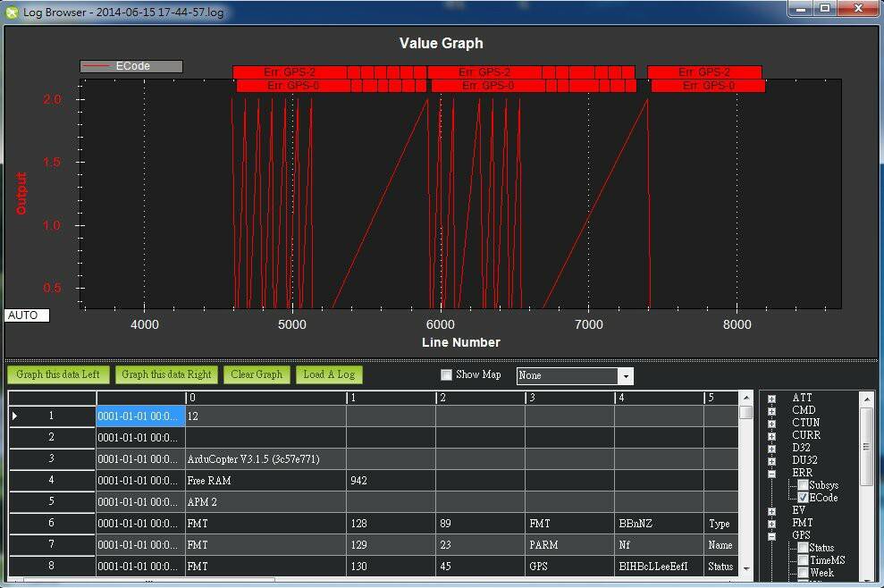Click the Clear Graph button
Image resolution: width=884 pixels, height=588 pixels.
257,374
